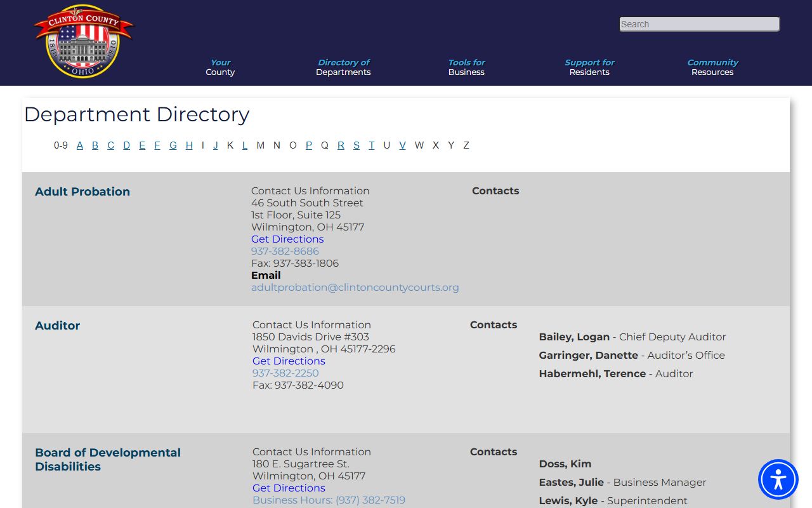Image resolution: width=812 pixels, height=508 pixels.
Task: Get Directions for Adult Probation
Action: click(x=287, y=239)
